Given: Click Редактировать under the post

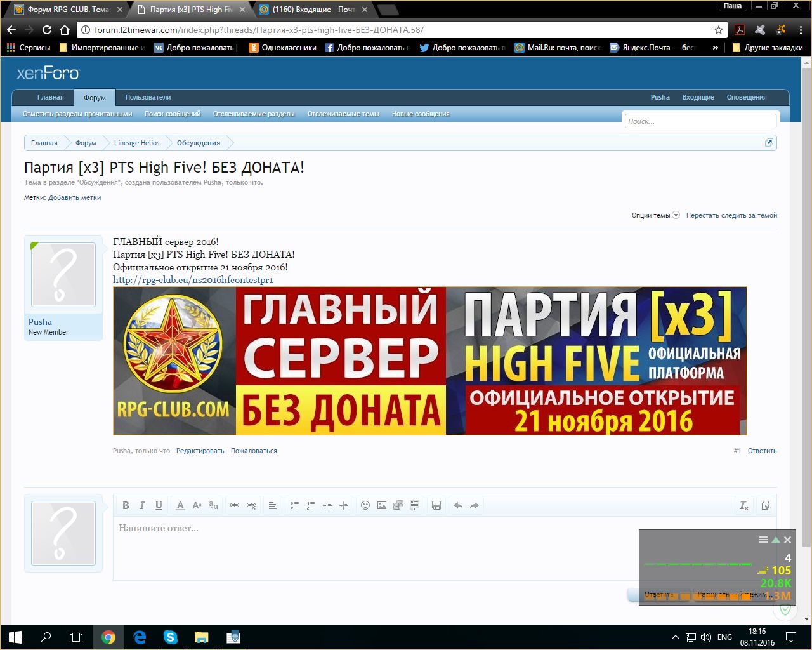Looking at the screenshot, I should pos(200,451).
